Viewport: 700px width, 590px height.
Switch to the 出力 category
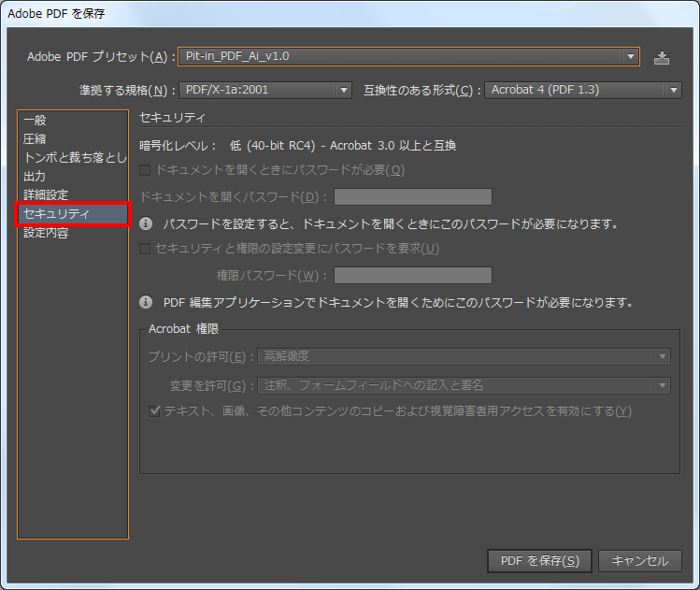pyautogui.click(x=35, y=177)
